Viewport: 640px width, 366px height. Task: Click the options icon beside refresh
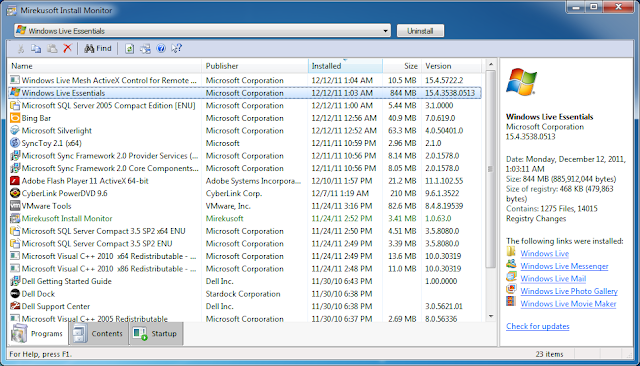tap(145, 49)
